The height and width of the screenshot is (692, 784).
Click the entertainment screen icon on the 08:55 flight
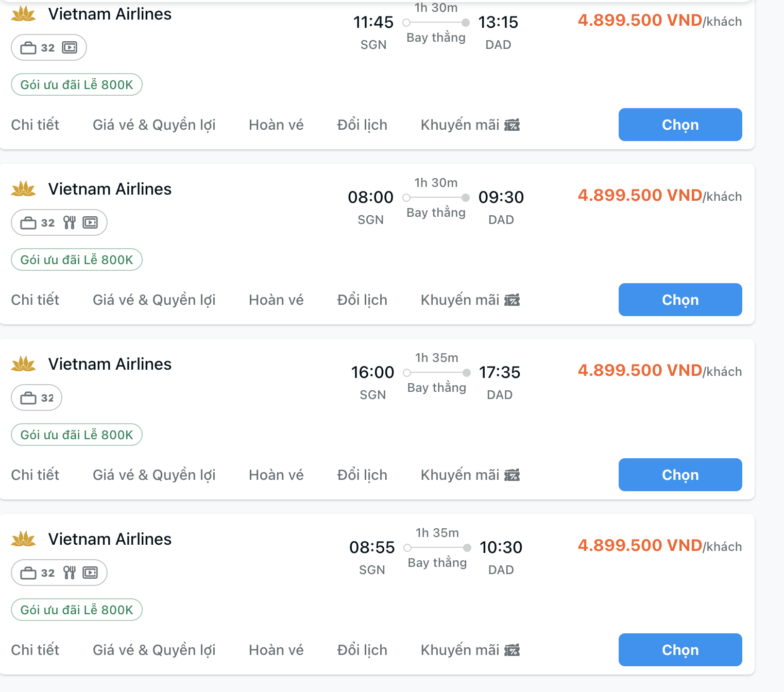tap(90, 573)
